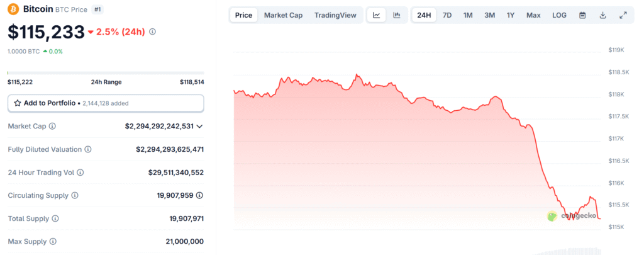Open info icon for 24 Hour Trading Vol
Image resolution: width=644 pixels, height=255 pixels.
coord(80,173)
